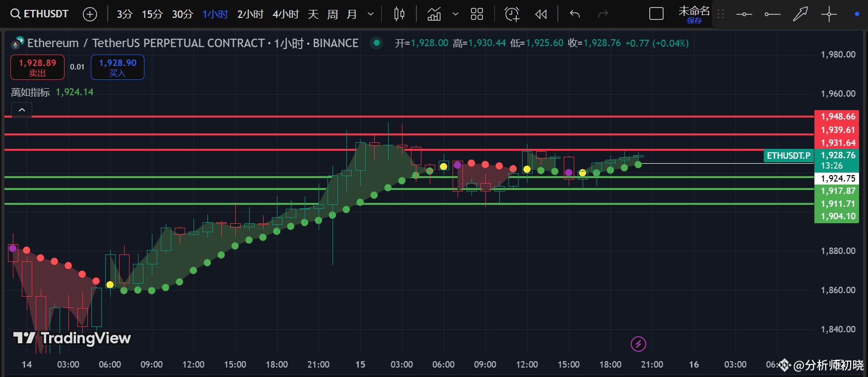This screenshot has width=868, height=377.
Task: Click the 1,948.66 red price level label
Action: click(x=837, y=117)
